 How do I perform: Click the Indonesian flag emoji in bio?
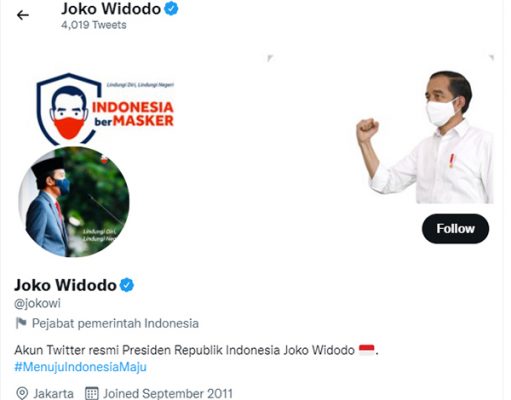366,350
